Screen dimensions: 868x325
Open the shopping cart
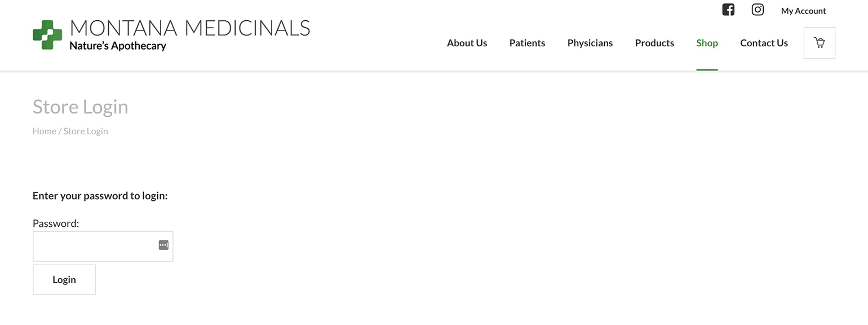click(819, 43)
